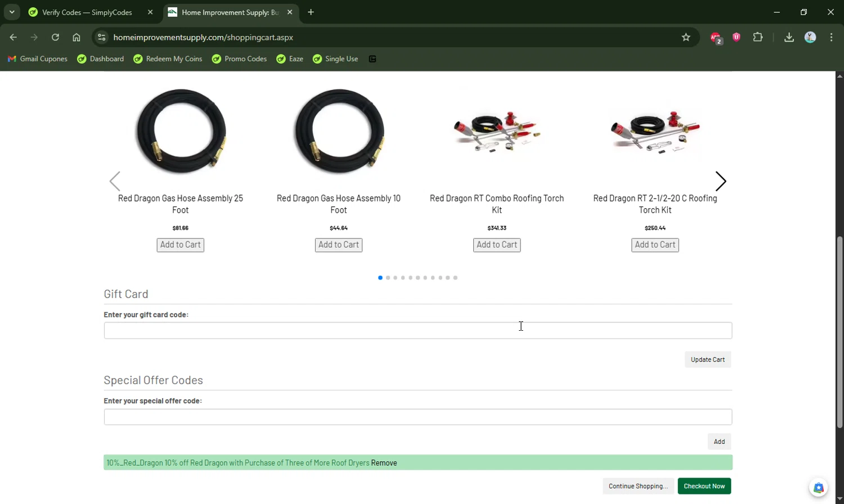Viewport: 844px width, 504px height.
Task: Click Add to apply offer code
Action: [719, 442]
